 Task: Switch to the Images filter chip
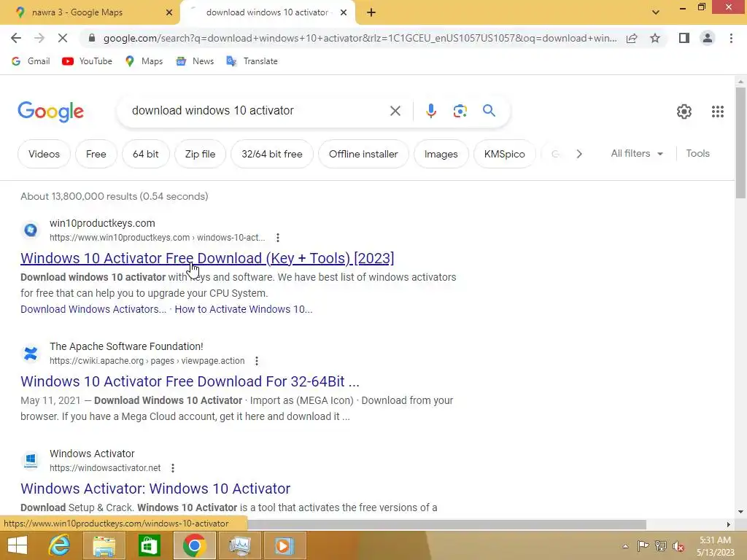(441, 154)
